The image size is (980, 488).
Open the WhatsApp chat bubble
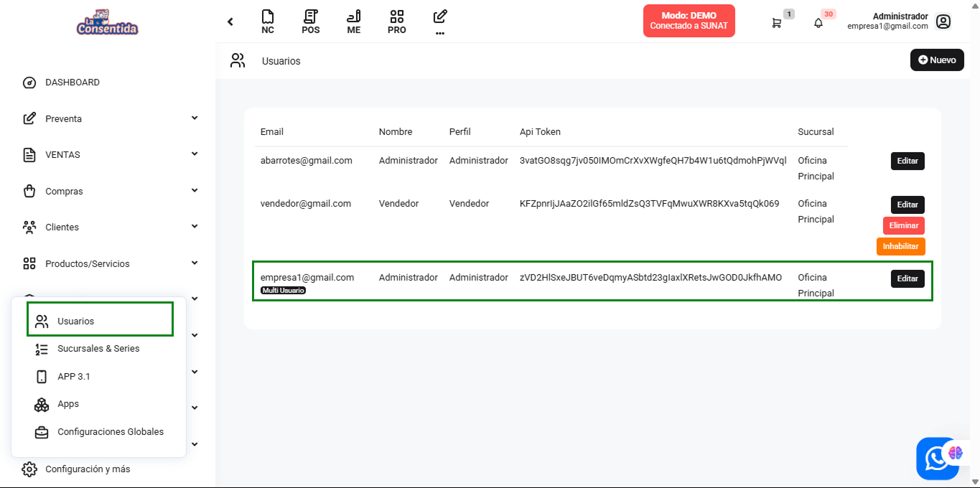coord(936,459)
